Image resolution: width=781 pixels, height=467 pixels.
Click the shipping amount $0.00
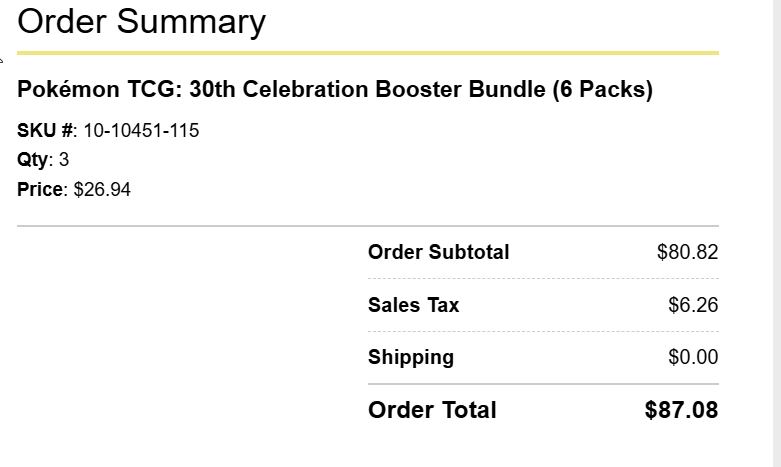click(x=693, y=357)
